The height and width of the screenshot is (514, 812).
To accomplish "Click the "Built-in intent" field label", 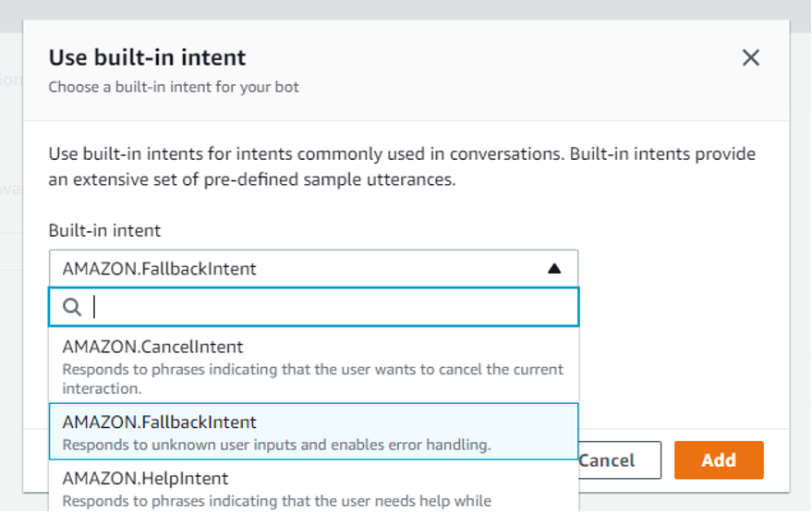I will [x=104, y=230].
